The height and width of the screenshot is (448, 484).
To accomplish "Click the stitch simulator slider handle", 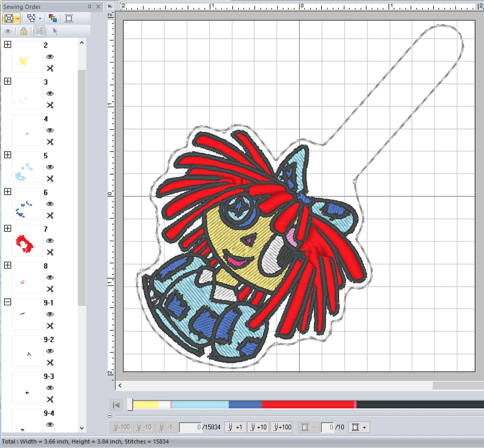I will pos(130,404).
